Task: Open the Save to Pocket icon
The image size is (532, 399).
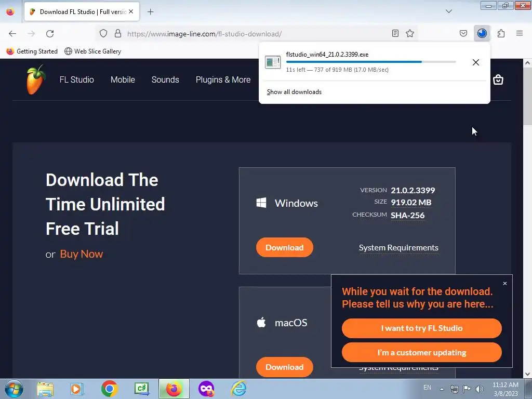Action: tap(463, 33)
